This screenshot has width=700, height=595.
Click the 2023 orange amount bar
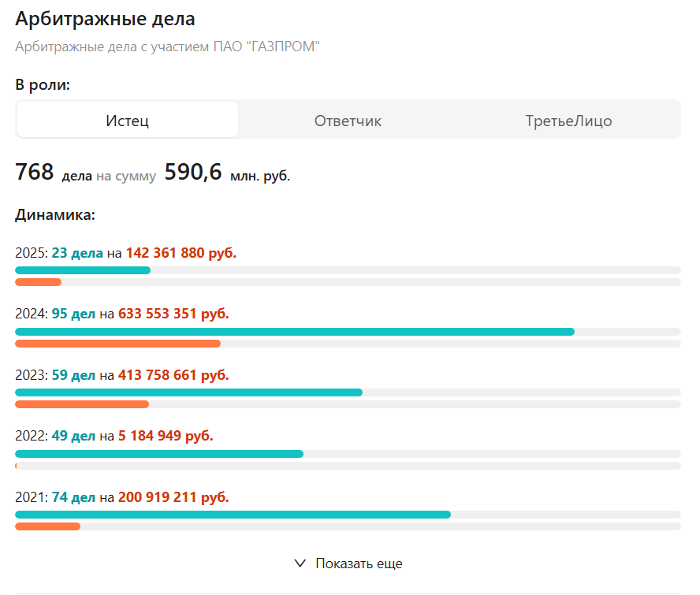tap(82, 404)
